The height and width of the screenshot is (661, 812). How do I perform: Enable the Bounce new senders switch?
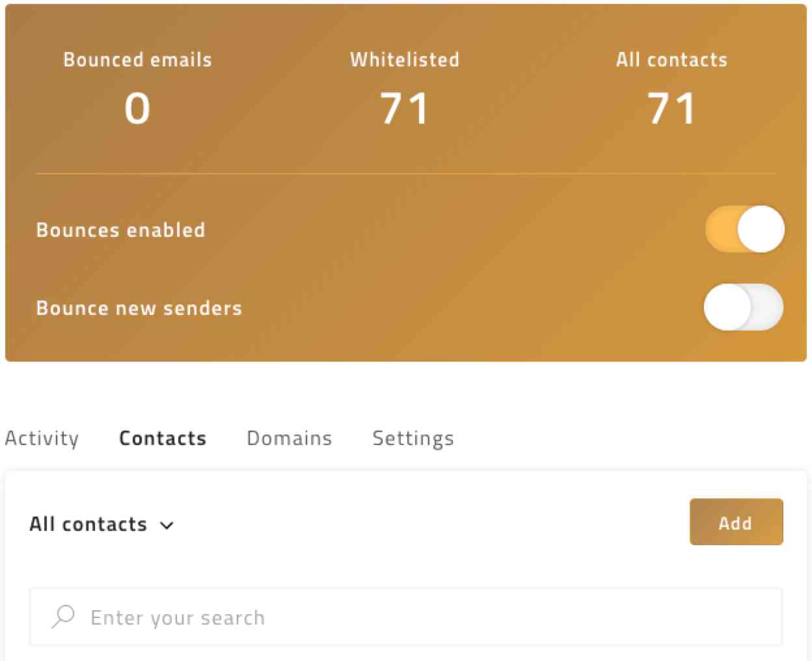coord(744,307)
